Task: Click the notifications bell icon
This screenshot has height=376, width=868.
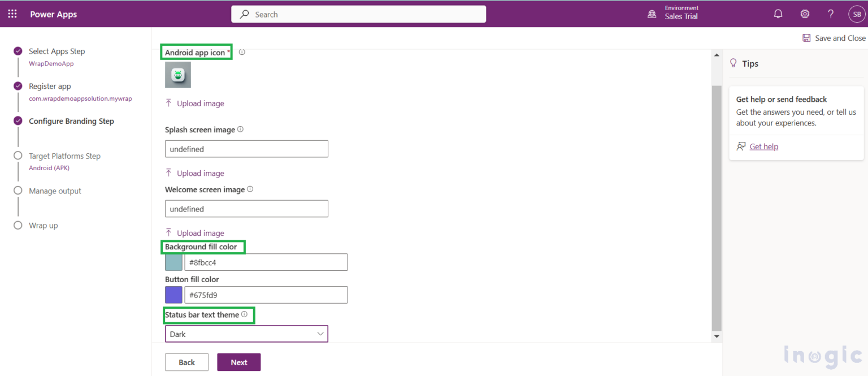Action: click(x=778, y=14)
